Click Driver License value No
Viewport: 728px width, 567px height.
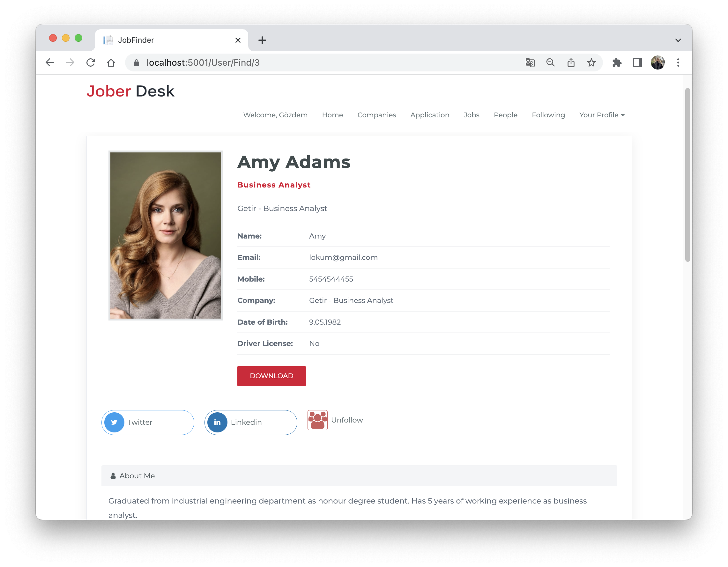(314, 343)
